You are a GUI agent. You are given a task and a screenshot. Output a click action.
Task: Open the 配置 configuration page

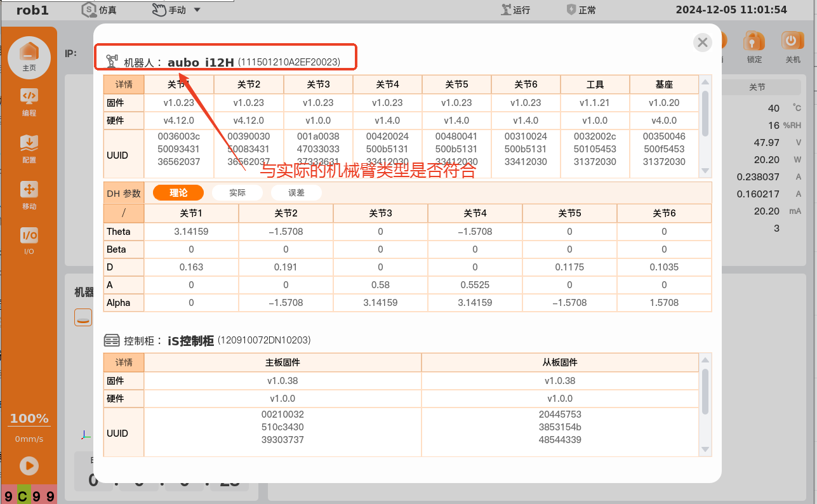tap(29, 148)
